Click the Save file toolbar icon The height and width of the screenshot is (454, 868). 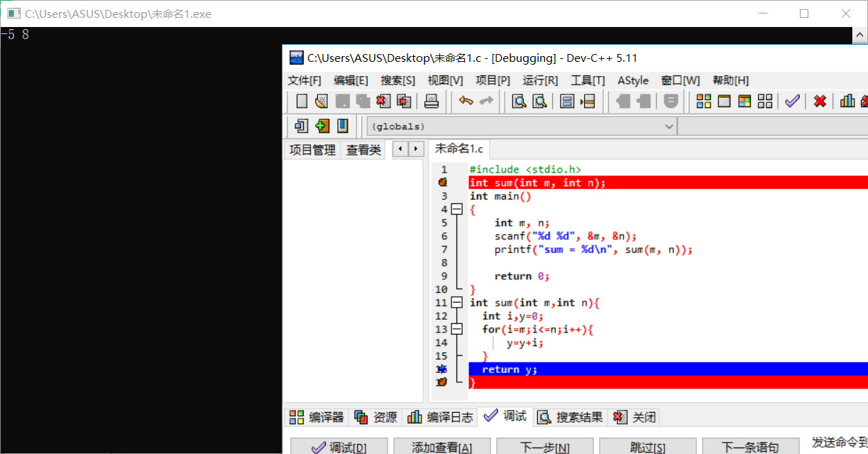coord(343,101)
